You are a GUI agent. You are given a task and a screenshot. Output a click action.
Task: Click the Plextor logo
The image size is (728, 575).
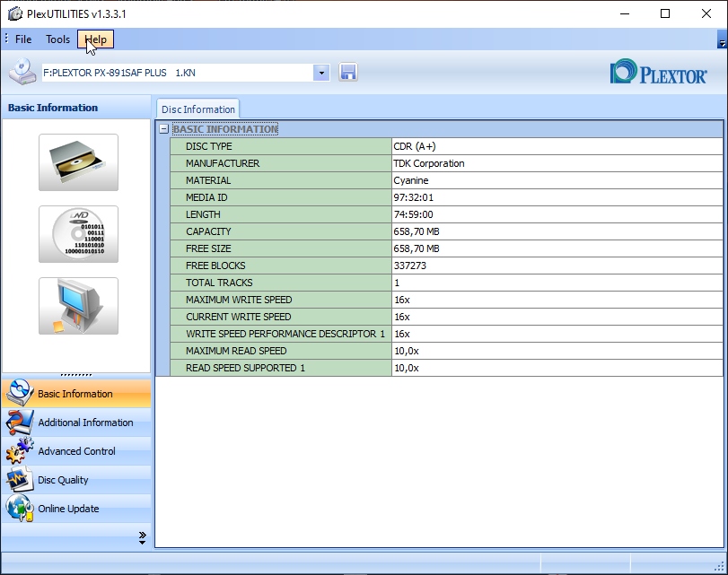[x=658, y=73]
